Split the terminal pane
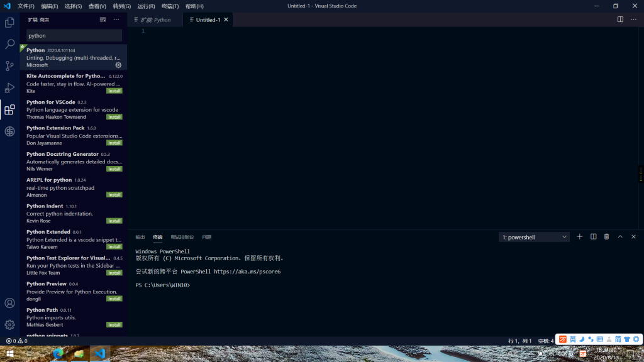The height and width of the screenshot is (362, 644). (594, 237)
